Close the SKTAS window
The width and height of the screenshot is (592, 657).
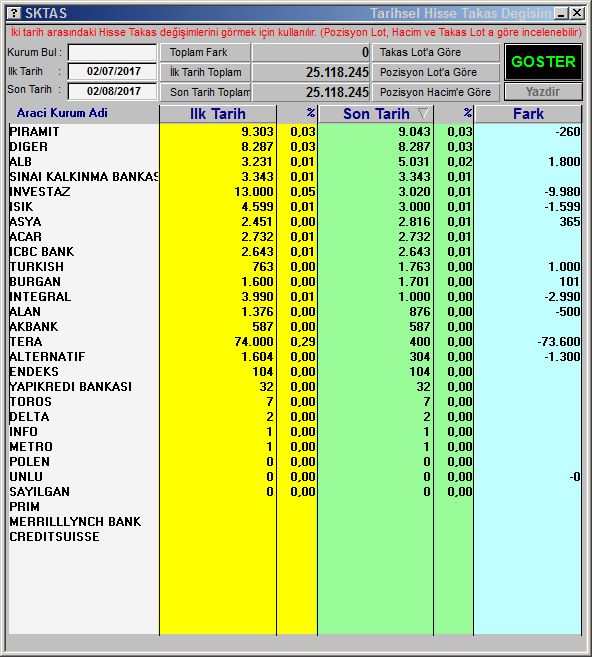coord(577,13)
